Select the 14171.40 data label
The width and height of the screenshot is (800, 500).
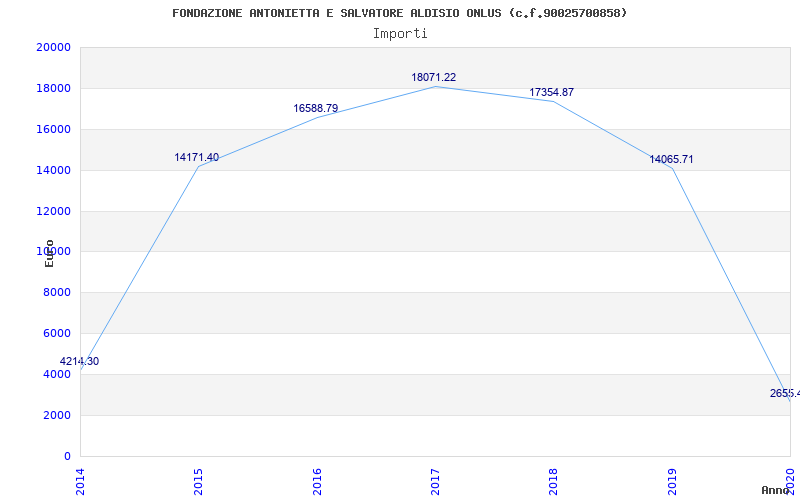(x=196, y=157)
